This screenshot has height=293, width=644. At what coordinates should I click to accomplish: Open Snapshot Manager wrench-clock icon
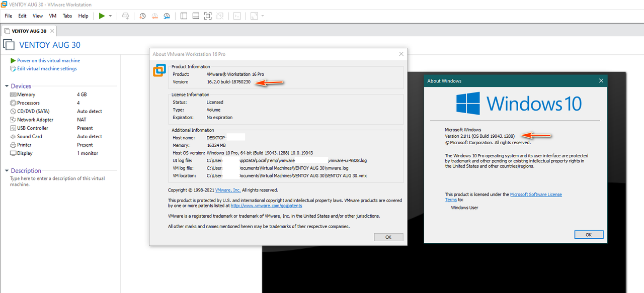coord(167,16)
